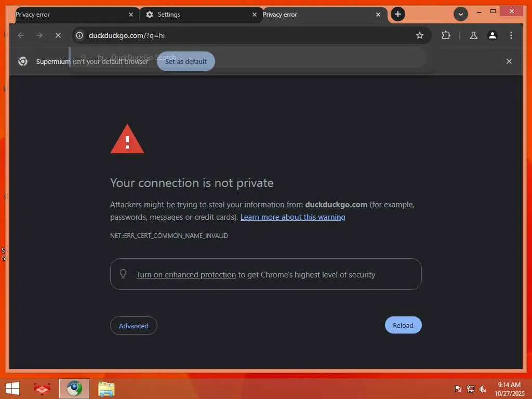Expand Advanced certificate error details
Viewport: 532px width, 399px height.
click(x=134, y=326)
